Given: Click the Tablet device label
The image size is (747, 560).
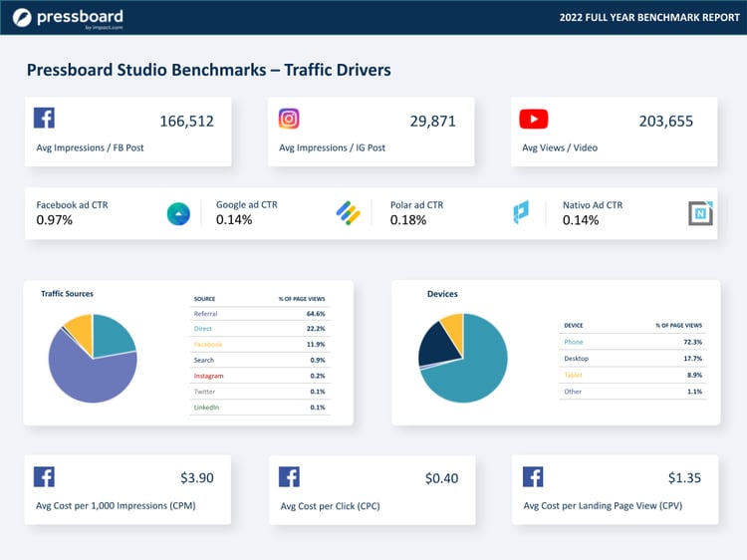Looking at the screenshot, I should (x=575, y=375).
